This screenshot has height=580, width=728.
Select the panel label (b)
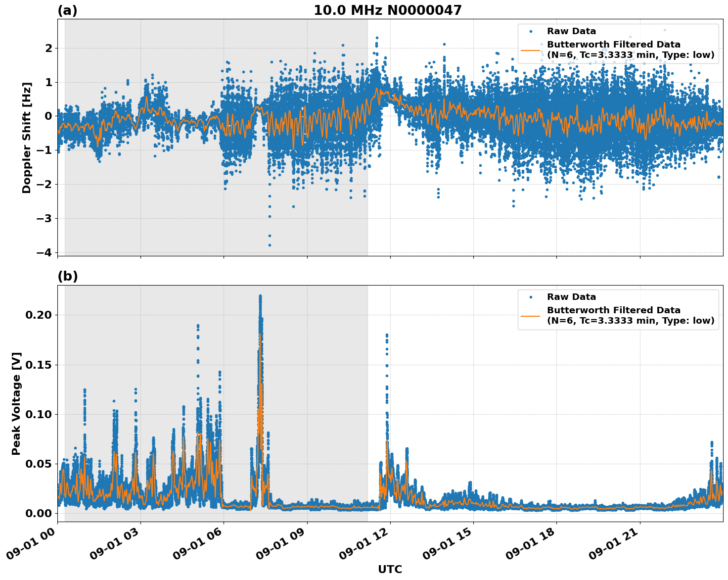tap(68, 276)
